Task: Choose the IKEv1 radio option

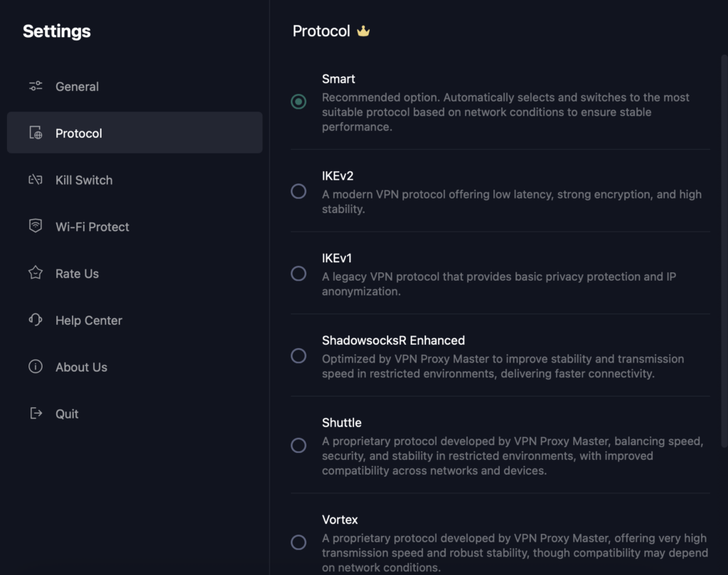Action: 299,274
